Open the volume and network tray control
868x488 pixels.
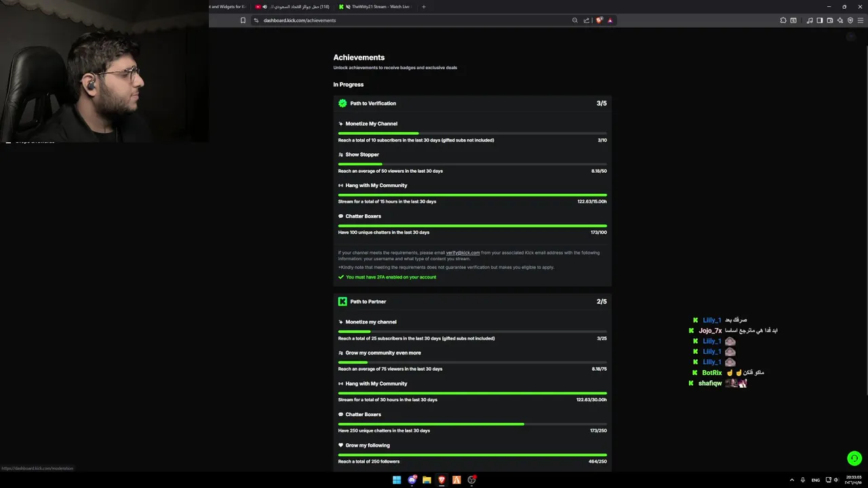point(833,480)
